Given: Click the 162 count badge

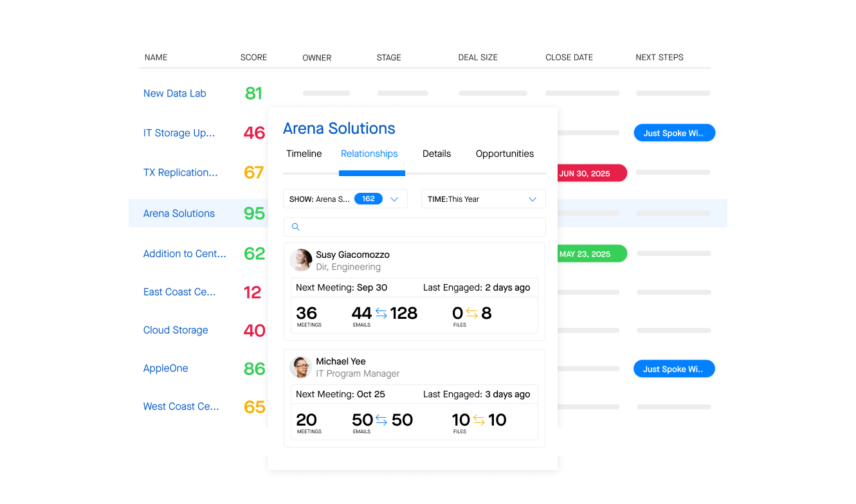Looking at the screenshot, I should click(369, 199).
